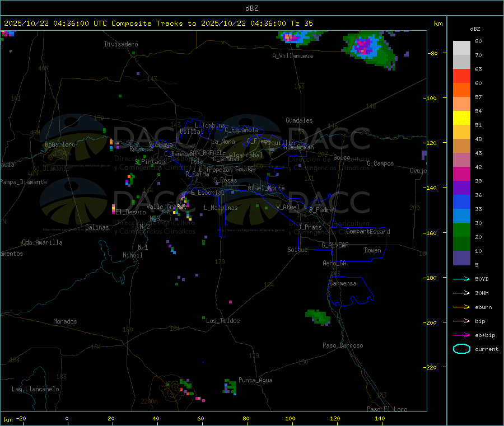This screenshot has height=426, width=504.
Task: Click the 'Tz 35' threshold text
Action: tap(302, 24)
